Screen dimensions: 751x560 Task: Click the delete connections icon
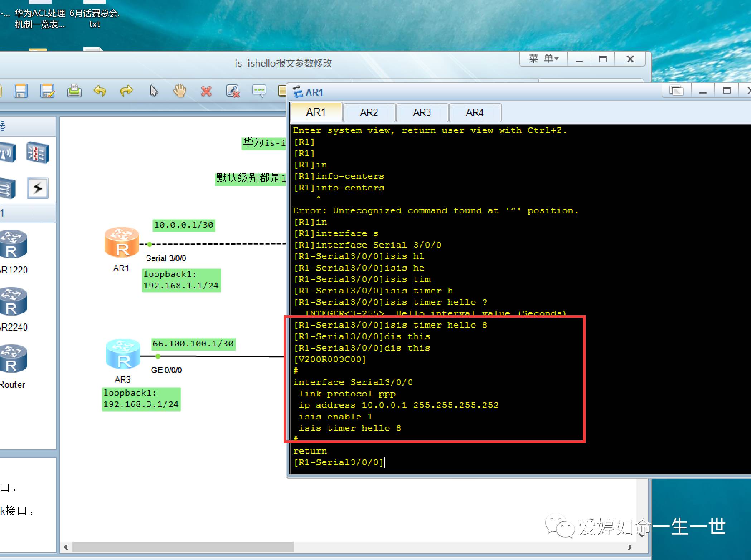(x=233, y=91)
